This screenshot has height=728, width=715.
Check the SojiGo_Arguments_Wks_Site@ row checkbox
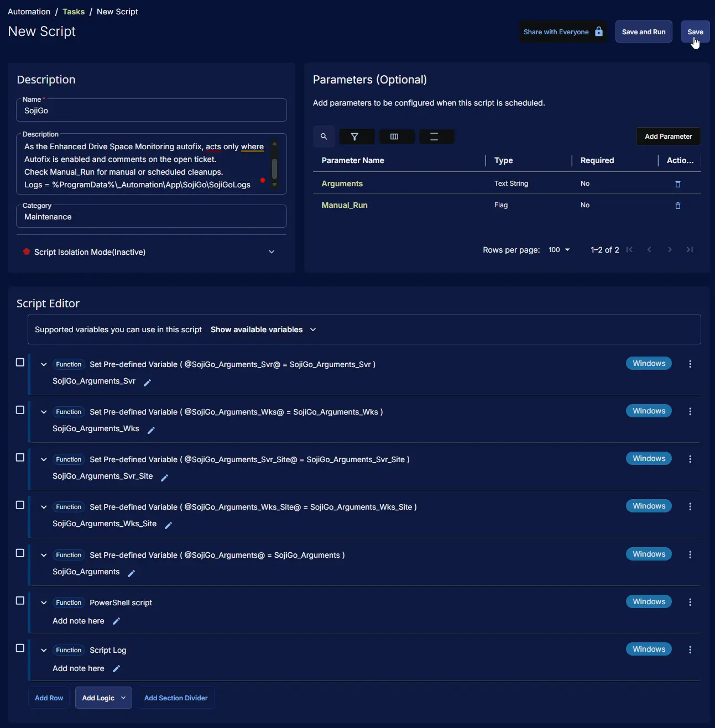click(x=20, y=505)
